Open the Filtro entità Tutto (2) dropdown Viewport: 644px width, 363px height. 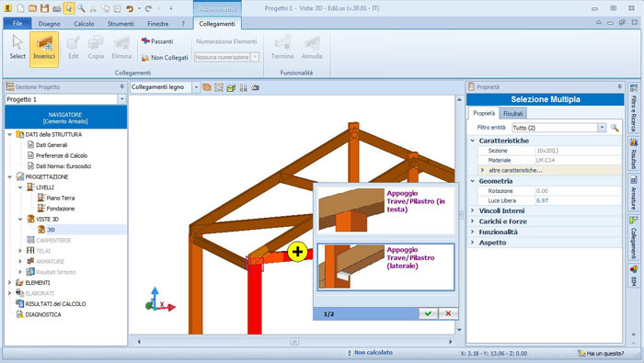click(x=602, y=128)
